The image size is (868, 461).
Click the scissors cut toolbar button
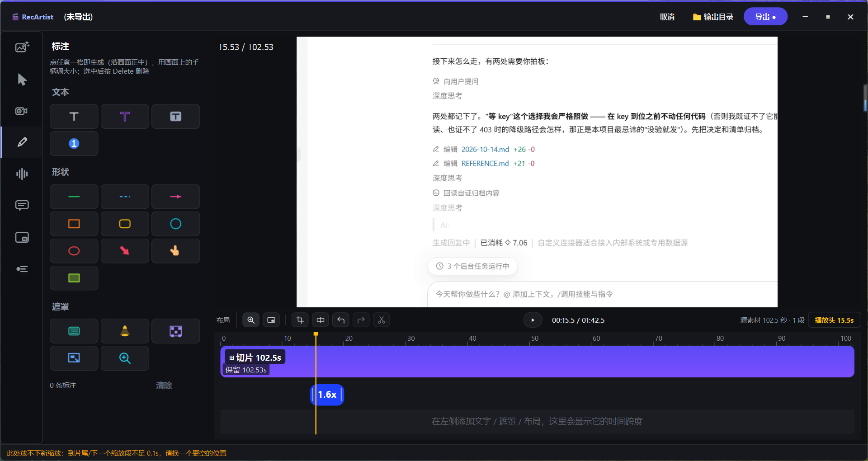[x=382, y=320]
